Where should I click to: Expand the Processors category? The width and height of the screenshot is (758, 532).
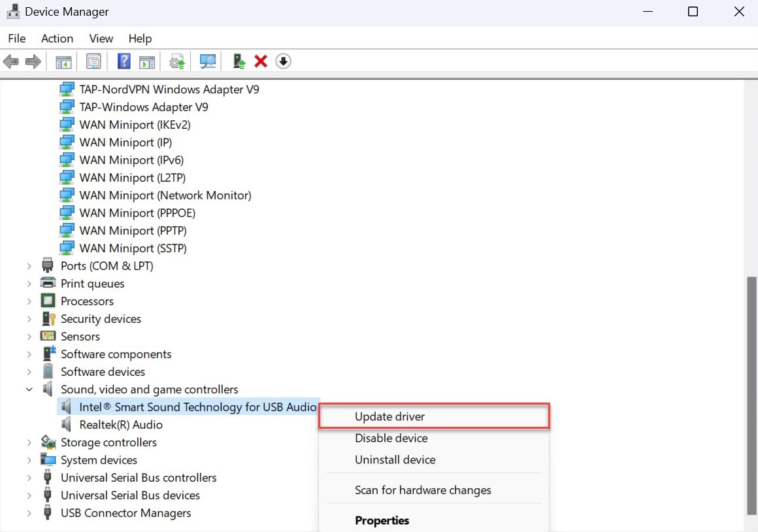point(29,301)
